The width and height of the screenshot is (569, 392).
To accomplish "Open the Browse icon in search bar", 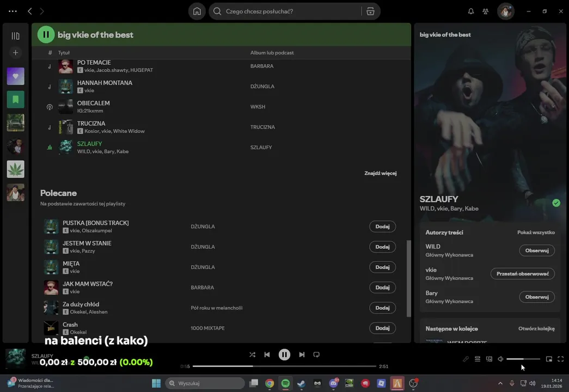I will [370, 11].
